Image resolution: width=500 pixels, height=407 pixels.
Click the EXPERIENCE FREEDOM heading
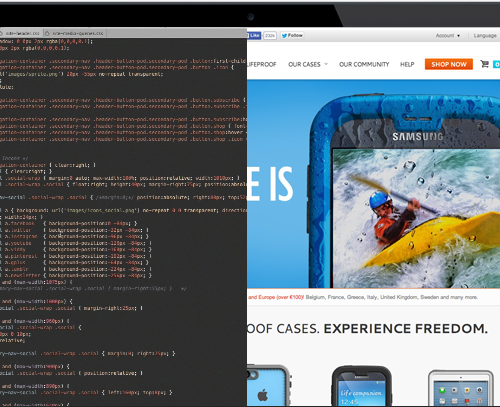point(405,329)
